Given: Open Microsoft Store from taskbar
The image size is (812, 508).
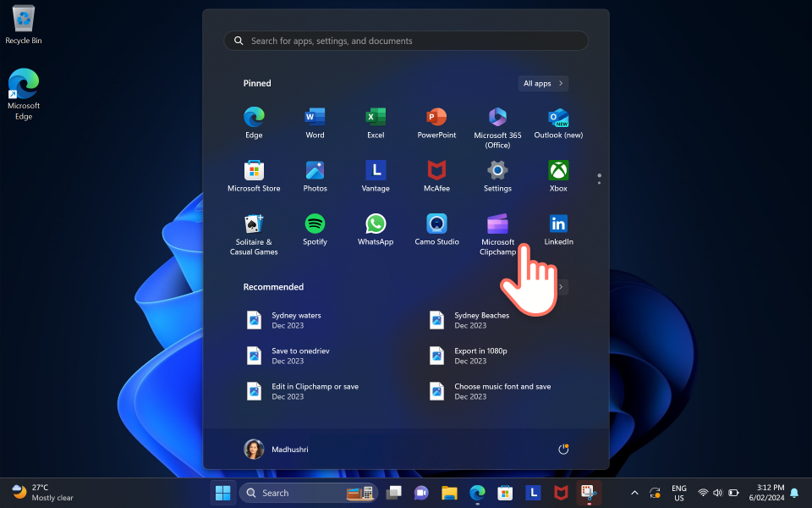Looking at the screenshot, I should [x=505, y=493].
